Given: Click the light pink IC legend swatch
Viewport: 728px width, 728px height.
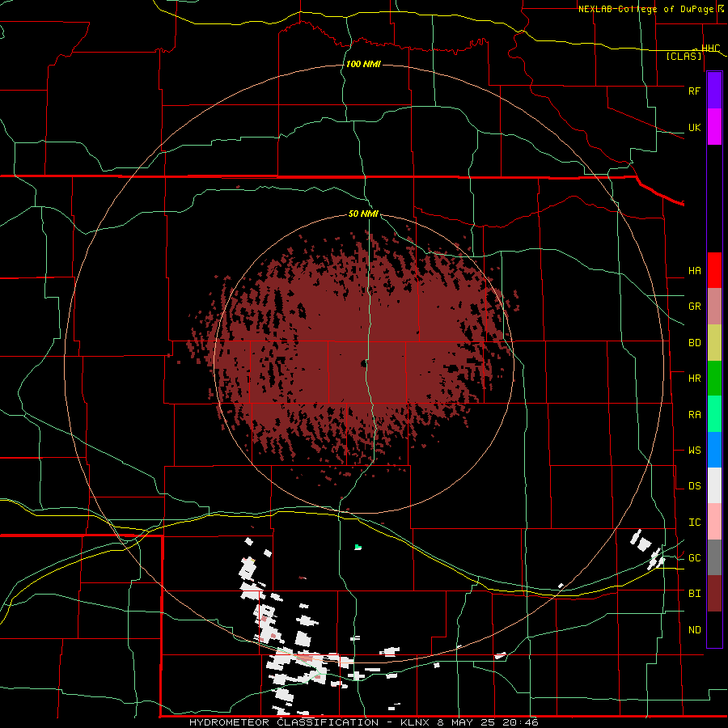Looking at the screenshot, I should pyautogui.click(x=714, y=522).
